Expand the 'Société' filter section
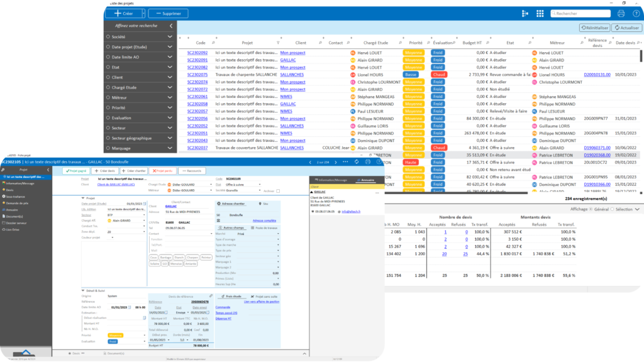Screen dimensions: 644x362 pyautogui.click(x=170, y=37)
